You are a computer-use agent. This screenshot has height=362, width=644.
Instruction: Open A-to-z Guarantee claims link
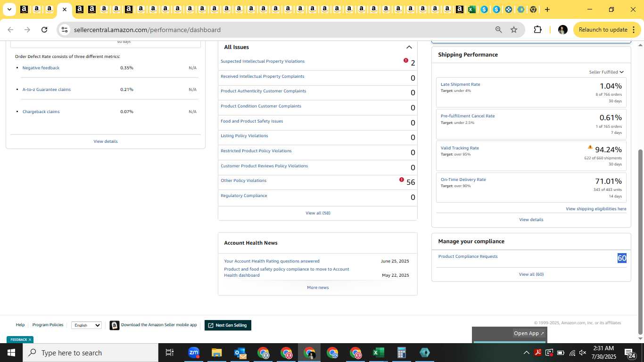(47, 90)
